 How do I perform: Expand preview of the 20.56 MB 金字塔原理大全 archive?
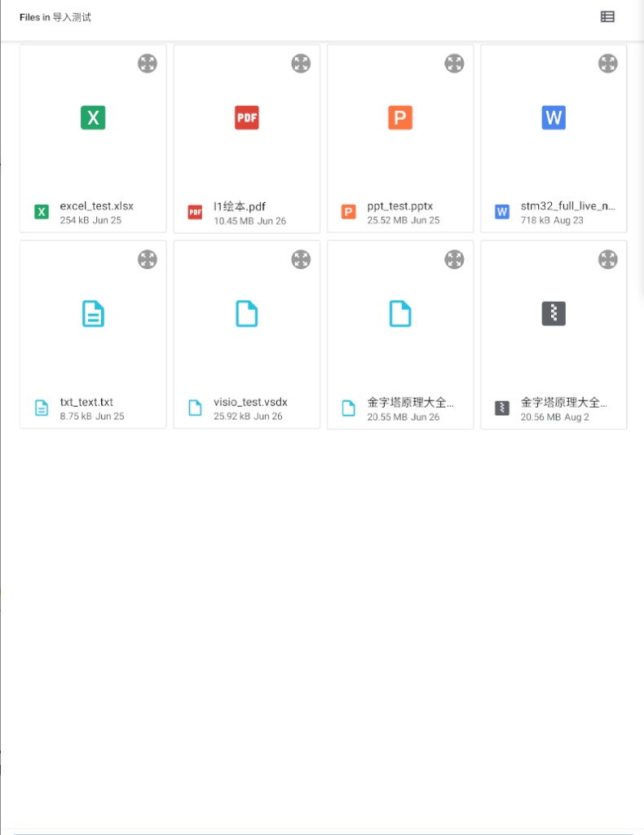pos(607,259)
